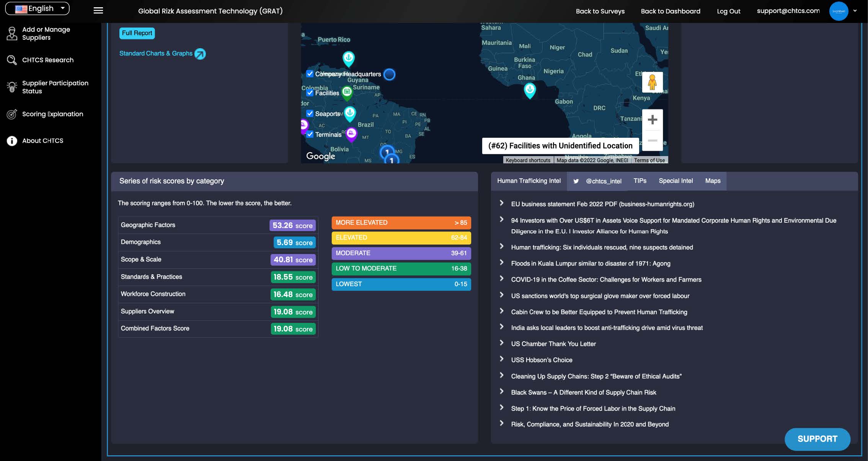Click the SUPPORT button
868x461 pixels.
click(817, 439)
